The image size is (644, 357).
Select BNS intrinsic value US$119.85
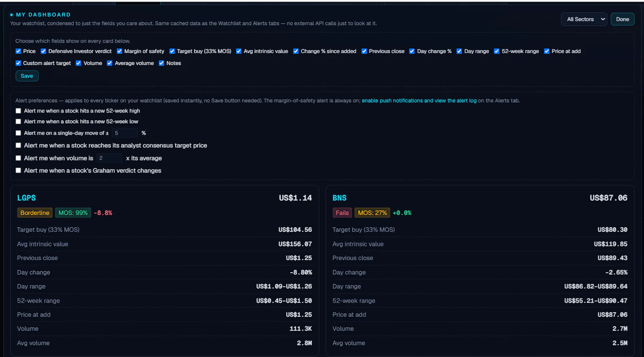point(611,244)
